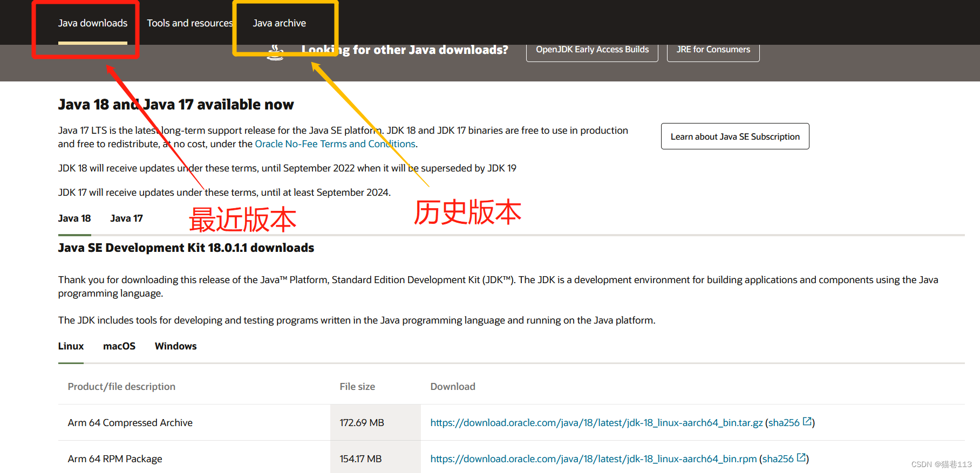The width and height of the screenshot is (980, 473).
Task: Open Oracle No-Fee Terms and Conditions link
Action: [x=335, y=144]
